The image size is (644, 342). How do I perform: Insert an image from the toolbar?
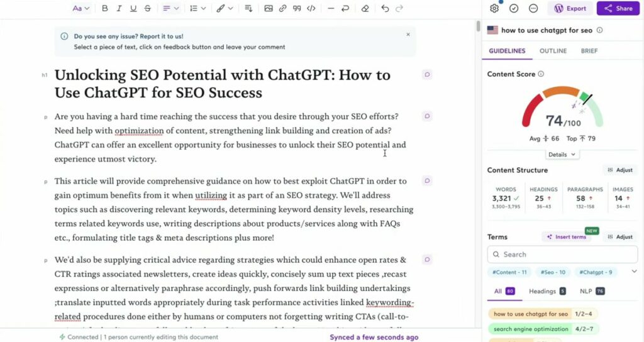pos(268,8)
